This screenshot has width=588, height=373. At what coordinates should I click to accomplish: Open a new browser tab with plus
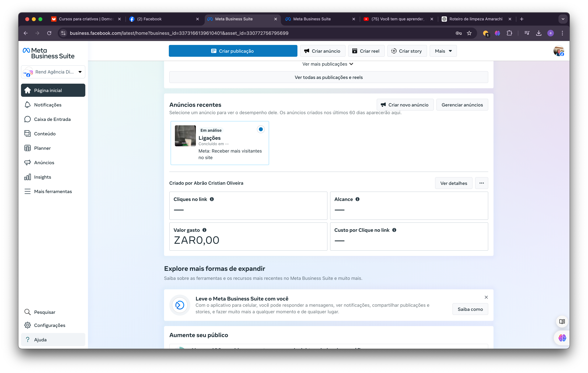(522, 19)
